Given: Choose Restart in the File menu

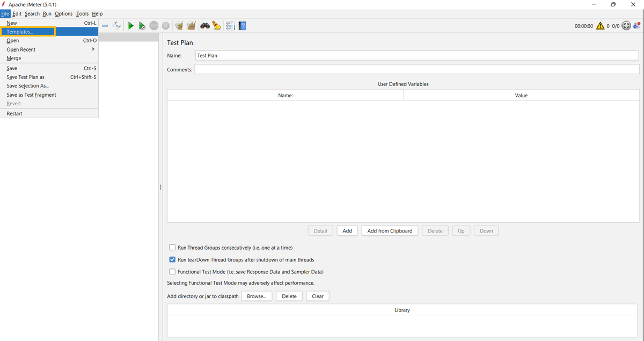Looking at the screenshot, I should 49,113.
